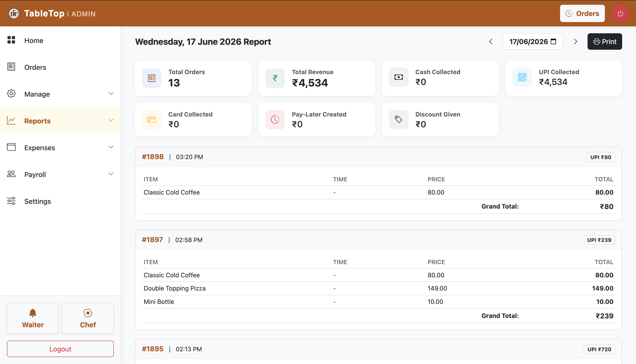Viewport: 636px width, 364px height.
Task: Open the calendar picker icon in date field
Action: pos(553,42)
